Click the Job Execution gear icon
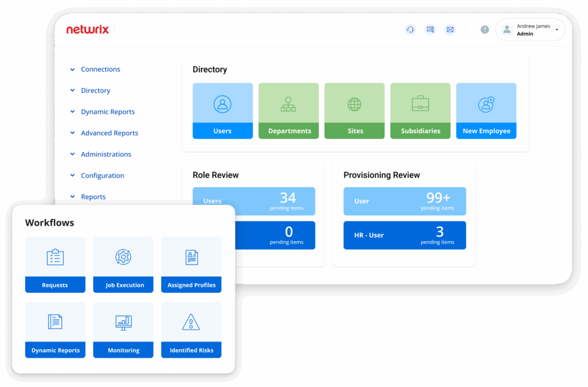Viewport: 588px width, 387px height. tap(123, 257)
